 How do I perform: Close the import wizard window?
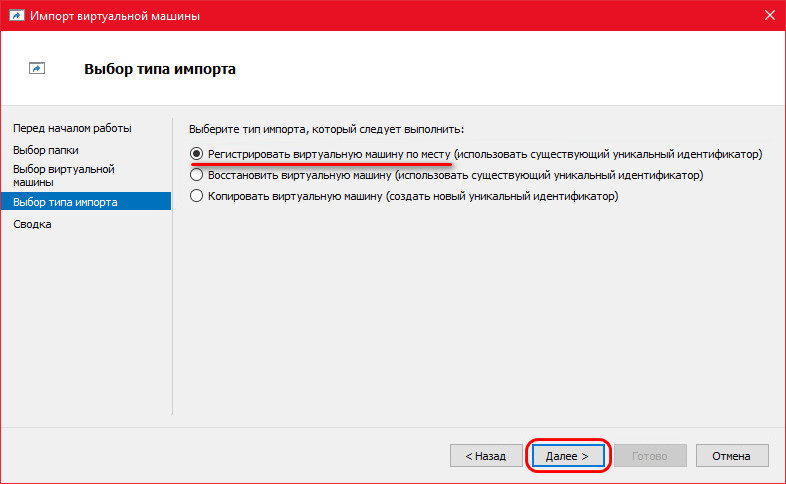(770, 16)
